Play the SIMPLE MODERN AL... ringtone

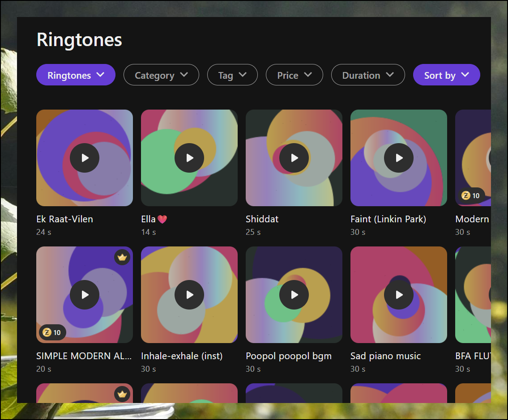coord(85,295)
